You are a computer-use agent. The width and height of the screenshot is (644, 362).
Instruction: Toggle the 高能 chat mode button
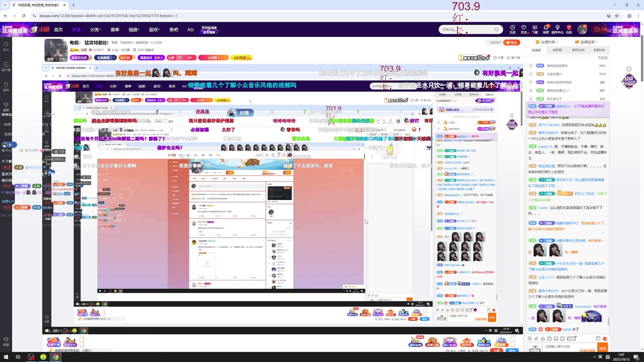click(571, 339)
